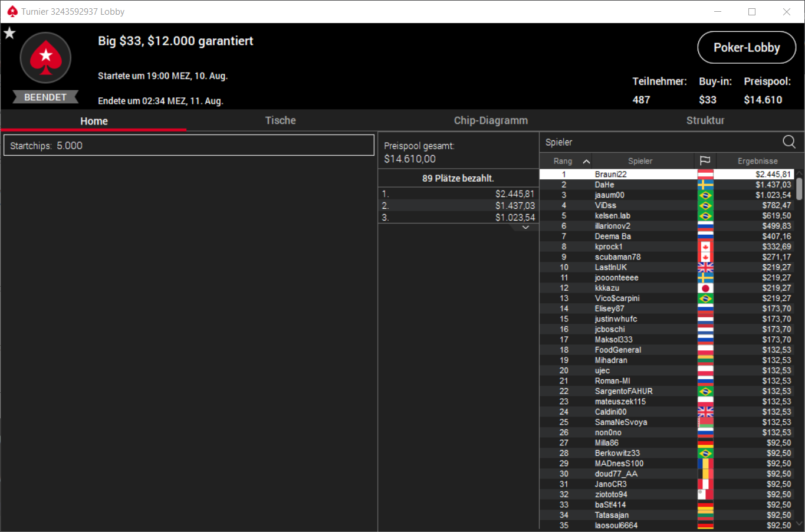Click the Japan flag next to kkkazu
Image resolution: width=805 pixels, height=532 pixels.
pos(705,288)
